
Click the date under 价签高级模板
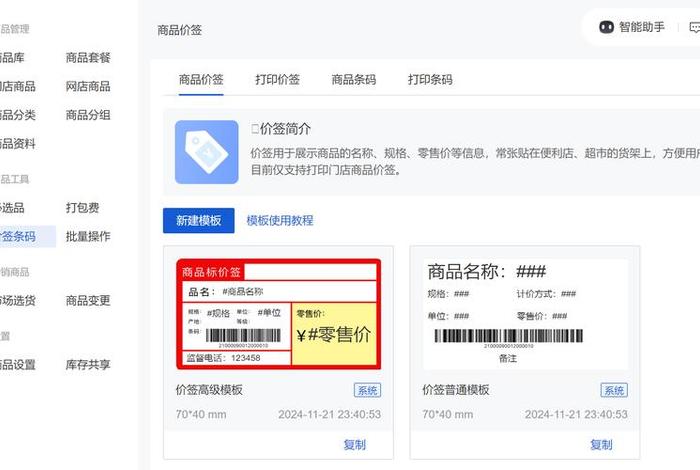tap(329, 414)
